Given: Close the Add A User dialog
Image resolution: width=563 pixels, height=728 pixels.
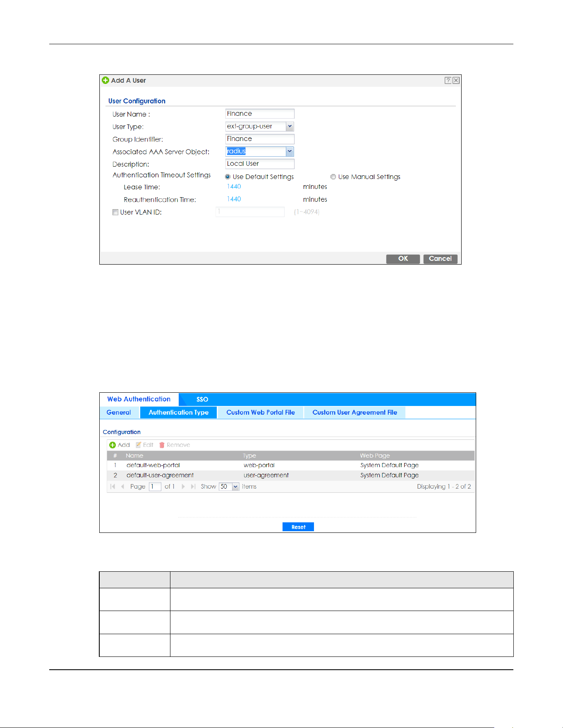Looking at the screenshot, I should [x=456, y=81].
